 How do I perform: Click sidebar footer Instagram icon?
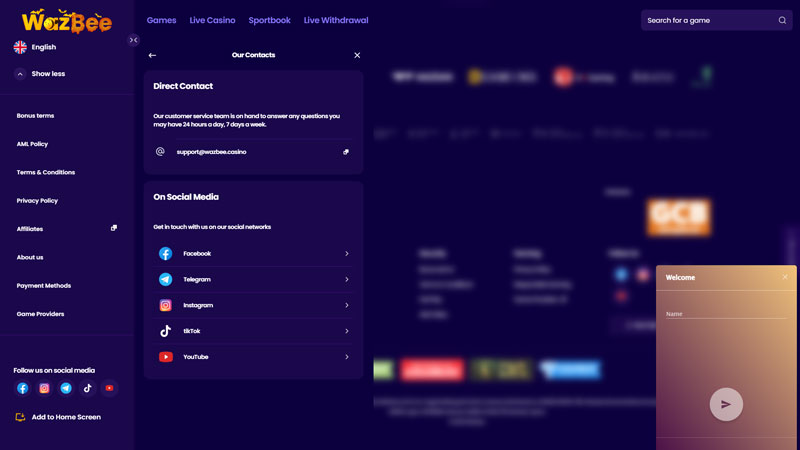click(44, 388)
